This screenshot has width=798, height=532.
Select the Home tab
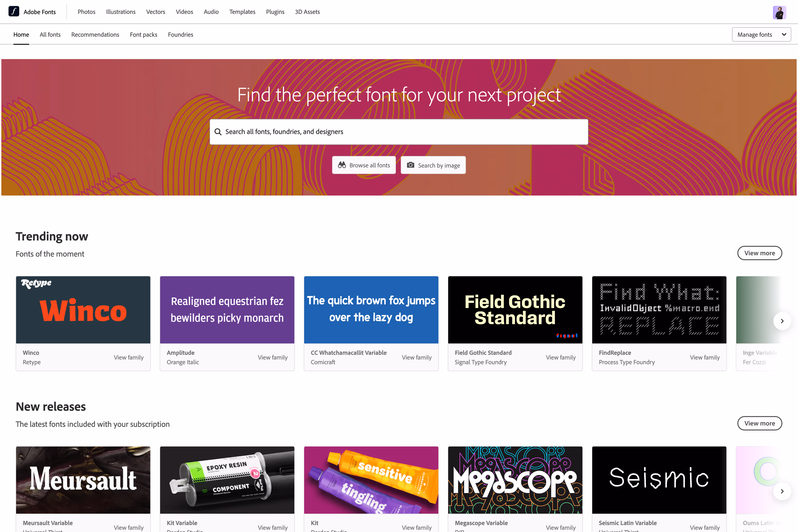coord(21,35)
